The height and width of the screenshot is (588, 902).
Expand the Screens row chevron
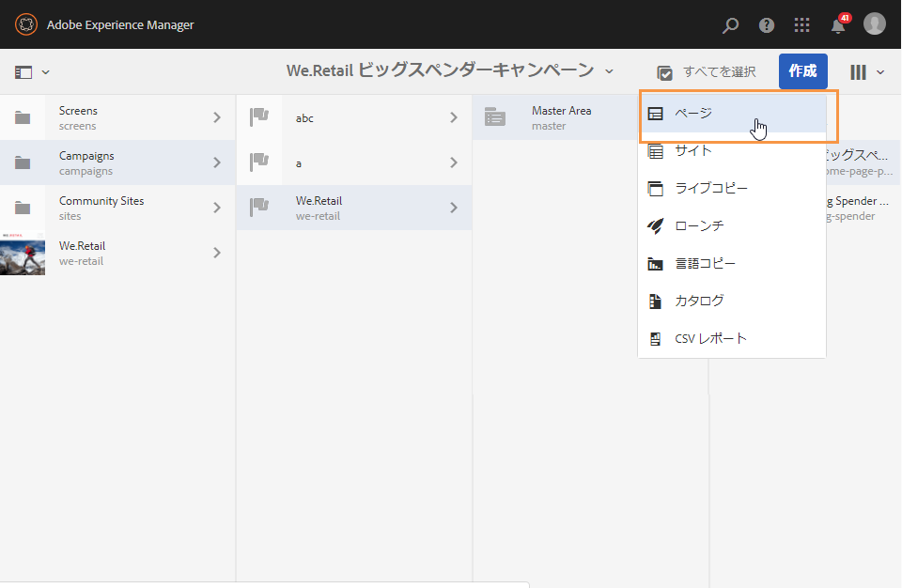217,117
